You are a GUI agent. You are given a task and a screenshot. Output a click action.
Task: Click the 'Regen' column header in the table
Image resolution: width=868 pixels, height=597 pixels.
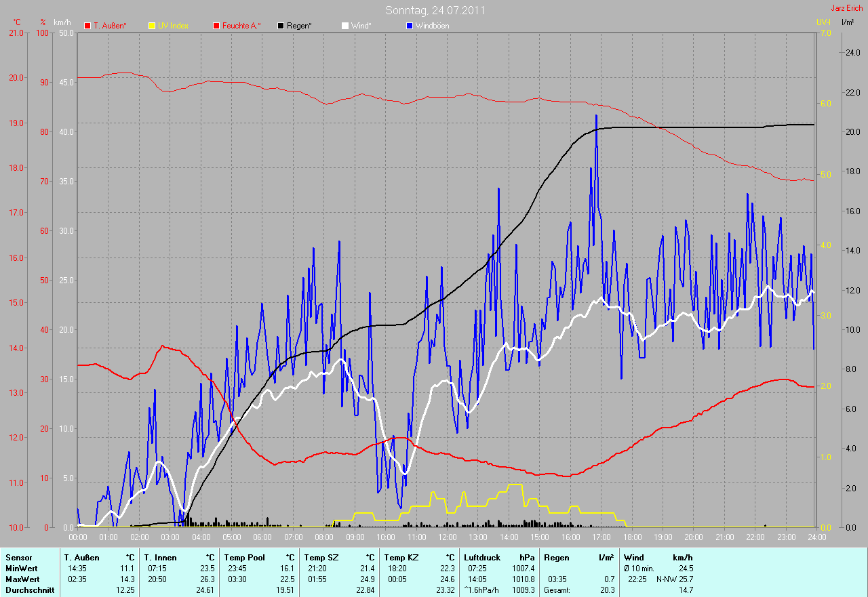coord(557,558)
